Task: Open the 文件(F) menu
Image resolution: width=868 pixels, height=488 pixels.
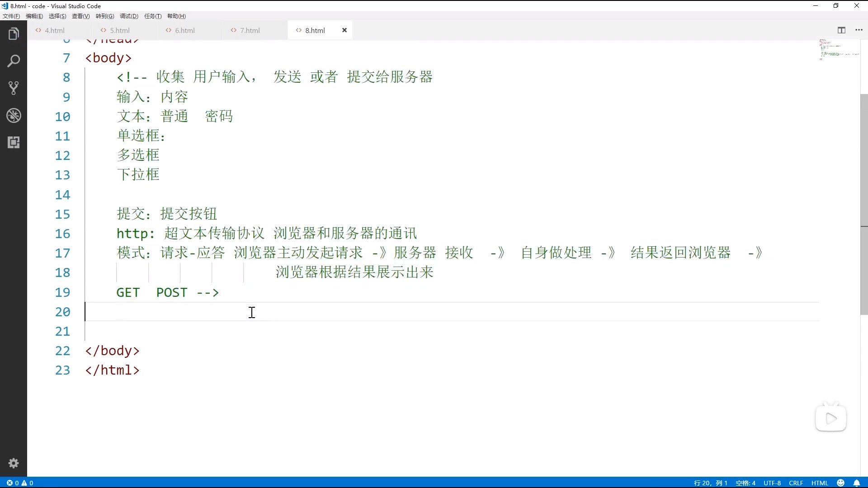Action: pyautogui.click(x=11, y=16)
